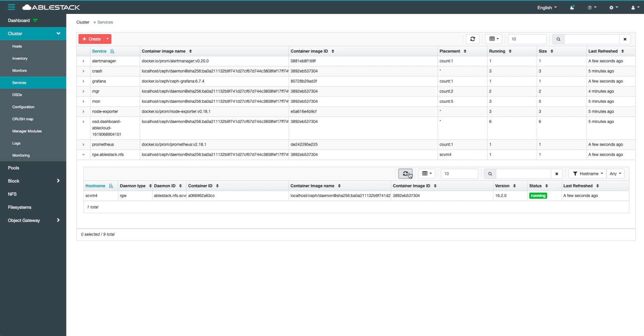
Task: Focus the services page-size number field
Action: (x=527, y=39)
